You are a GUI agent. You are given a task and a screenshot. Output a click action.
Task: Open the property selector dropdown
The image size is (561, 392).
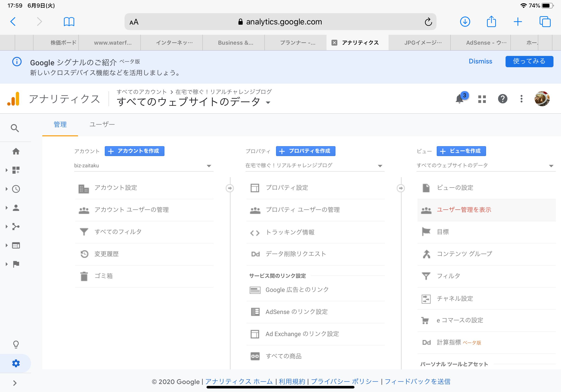tap(315, 166)
